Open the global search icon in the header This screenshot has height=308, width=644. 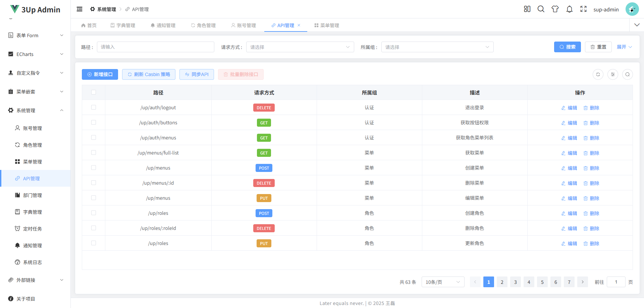click(x=541, y=9)
